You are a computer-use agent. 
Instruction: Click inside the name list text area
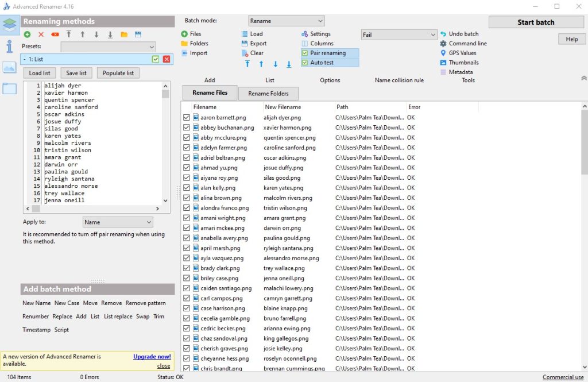[x=103, y=144]
